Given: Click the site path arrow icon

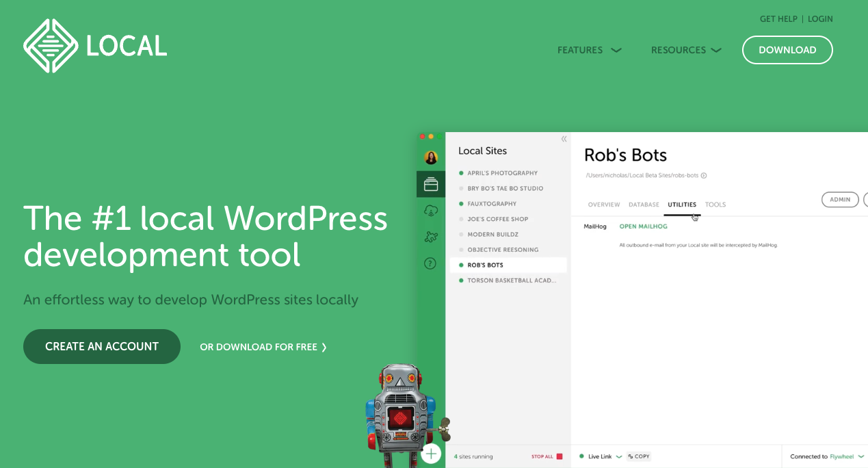Looking at the screenshot, I should coord(704,176).
